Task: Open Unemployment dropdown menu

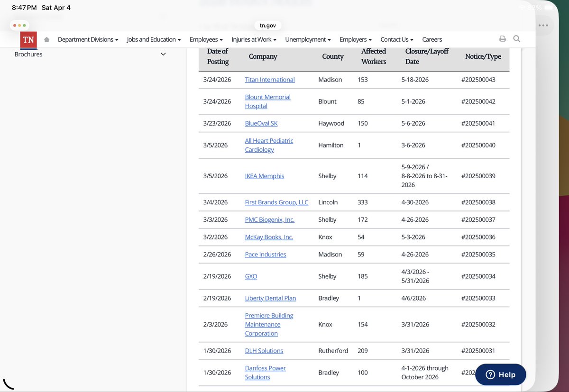Action: pyautogui.click(x=308, y=39)
